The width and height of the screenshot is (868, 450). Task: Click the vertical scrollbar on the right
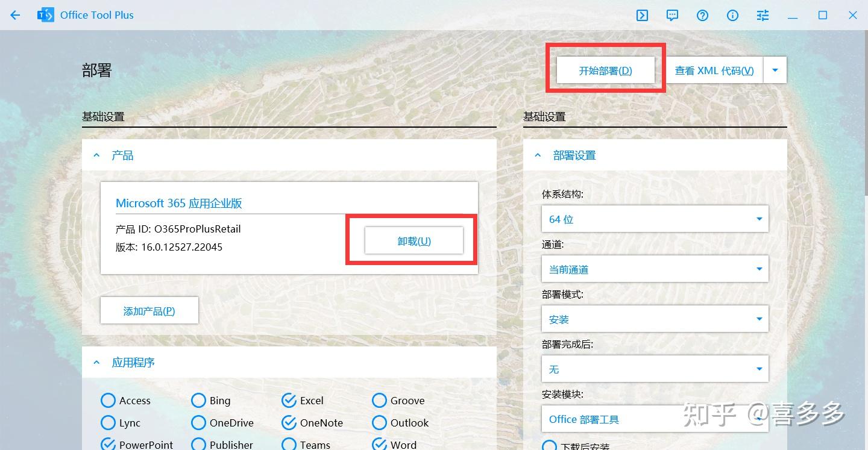point(866,114)
